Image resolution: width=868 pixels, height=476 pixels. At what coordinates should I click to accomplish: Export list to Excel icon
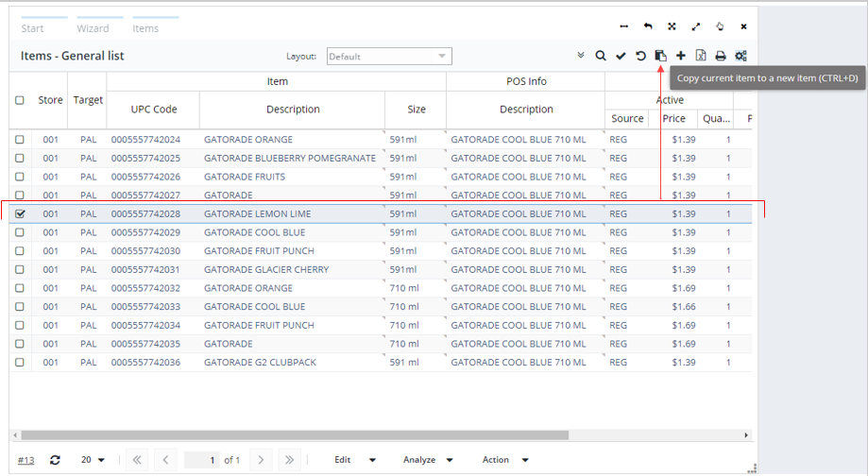pyautogui.click(x=701, y=56)
